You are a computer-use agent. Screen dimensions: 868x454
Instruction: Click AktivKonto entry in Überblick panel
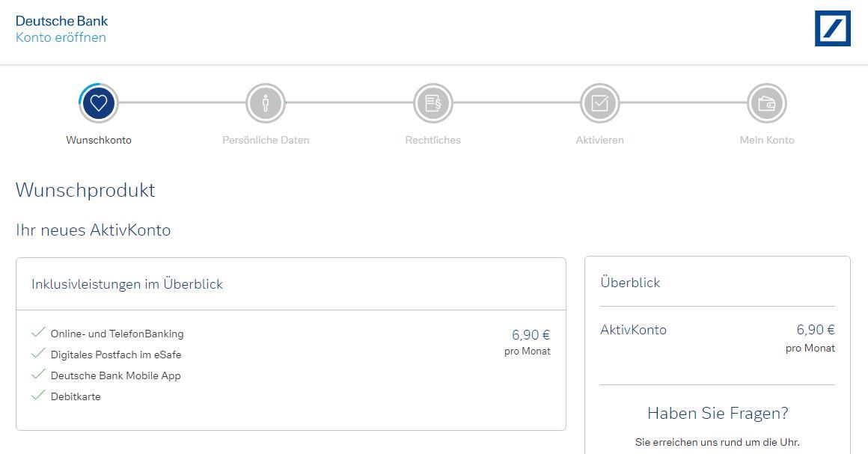(633, 330)
